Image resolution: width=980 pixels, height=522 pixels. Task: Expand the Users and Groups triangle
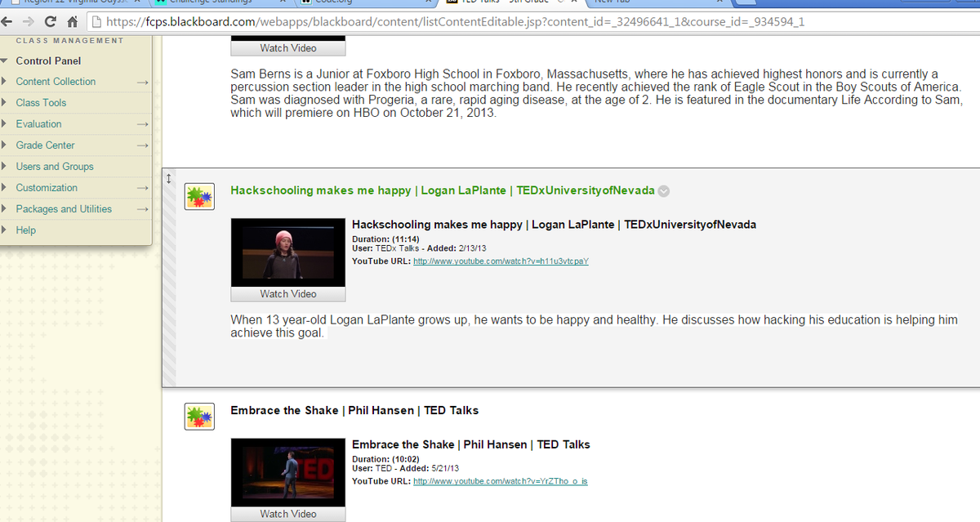[x=6, y=167]
